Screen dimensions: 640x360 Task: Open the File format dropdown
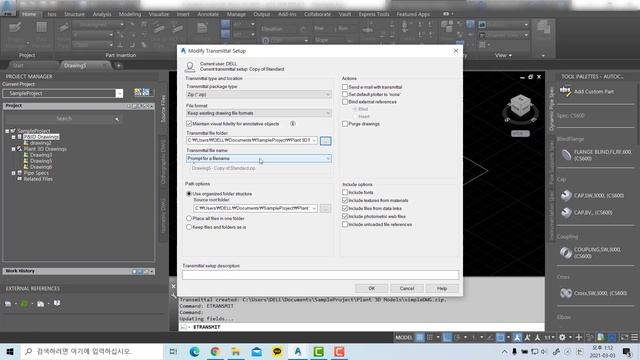coord(258,113)
